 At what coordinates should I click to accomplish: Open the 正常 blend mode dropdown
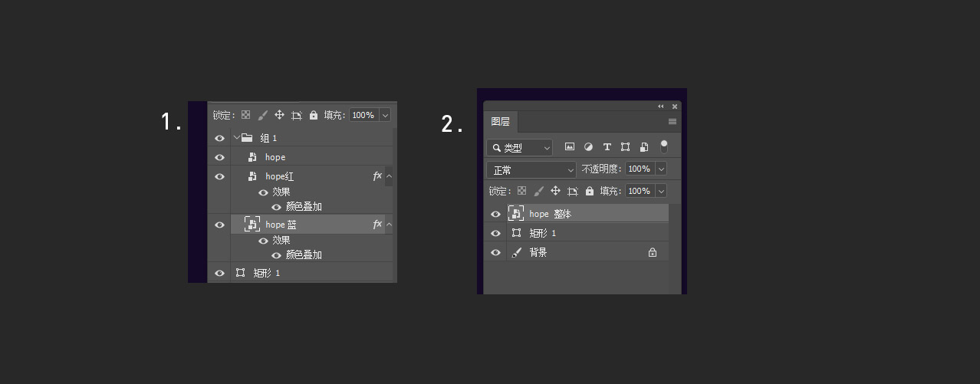pyautogui.click(x=531, y=169)
